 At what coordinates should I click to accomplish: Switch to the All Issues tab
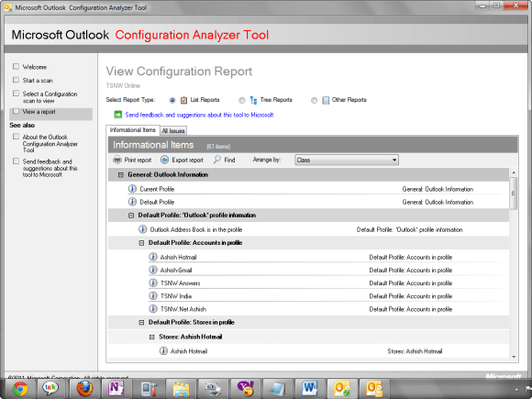(173, 130)
